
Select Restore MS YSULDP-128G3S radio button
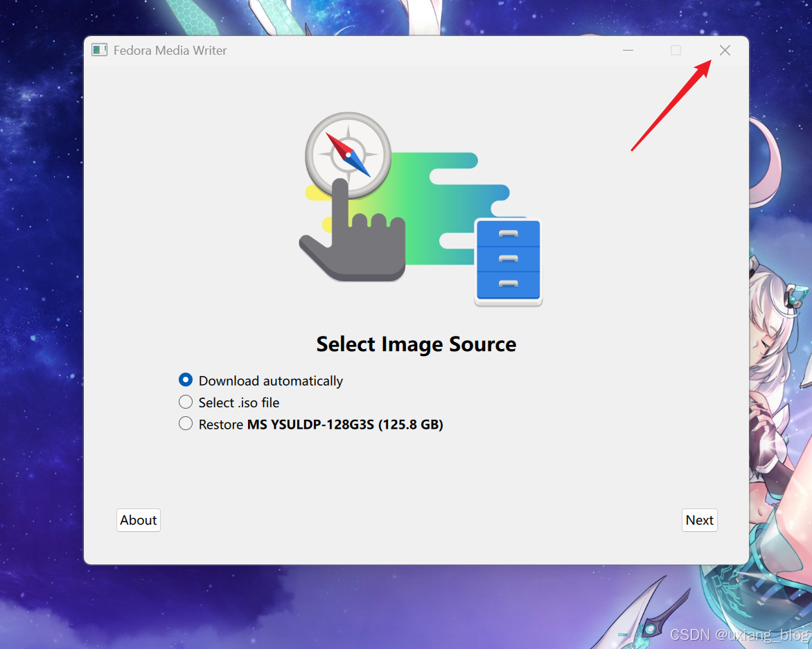point(186,424)
